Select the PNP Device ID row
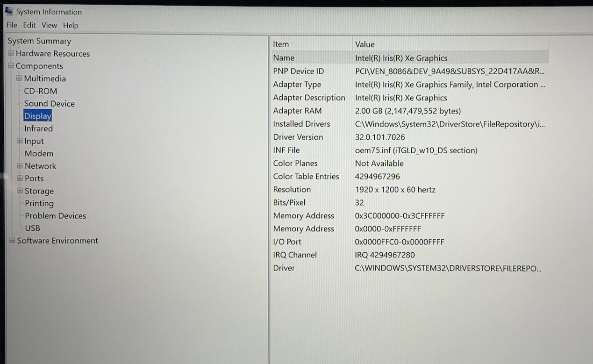Image resolution: width=593 pixels, height=364 pixels. [x=410, y=71]
